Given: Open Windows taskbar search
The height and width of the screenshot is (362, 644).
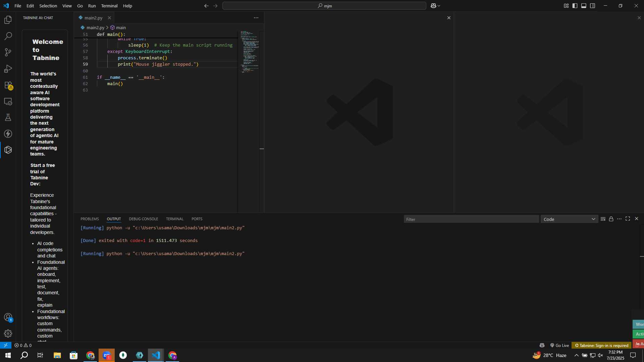Looking at the screenshot, I should coord(24,355).
